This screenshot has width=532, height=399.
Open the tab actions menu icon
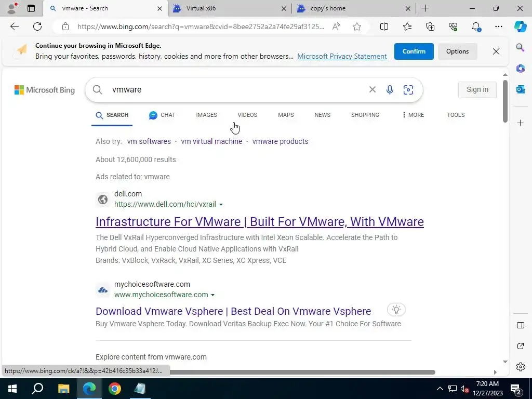31,8
